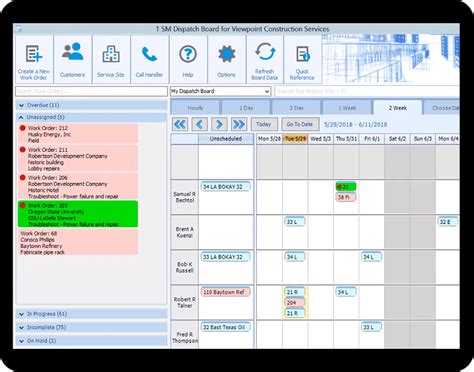This screenshot has width=474, height=372.
Task: Jump forward with double right arrow button
Action: coord(239,124)
